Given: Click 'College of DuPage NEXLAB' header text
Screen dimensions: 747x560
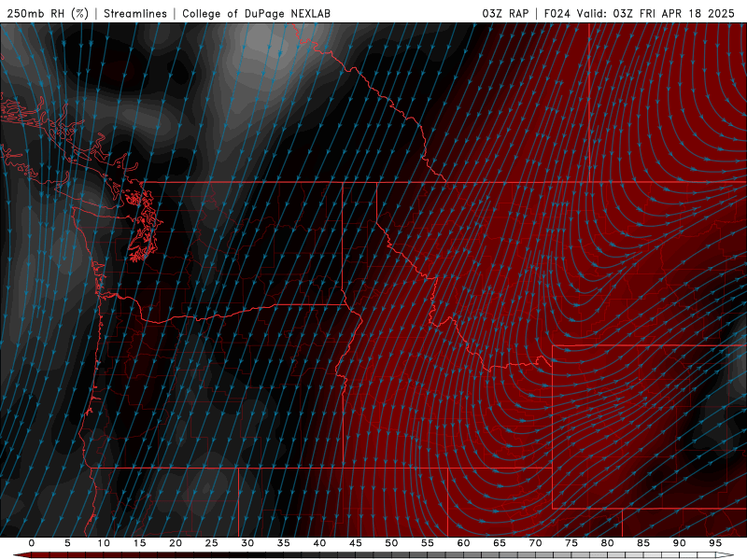Looking at the screenshot, I should (x=256, y=13).
